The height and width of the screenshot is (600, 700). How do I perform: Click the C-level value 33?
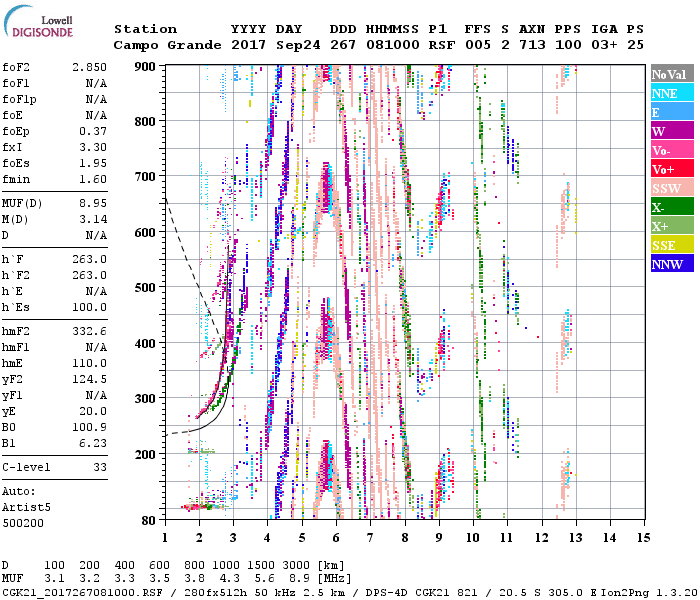point(100,467)
